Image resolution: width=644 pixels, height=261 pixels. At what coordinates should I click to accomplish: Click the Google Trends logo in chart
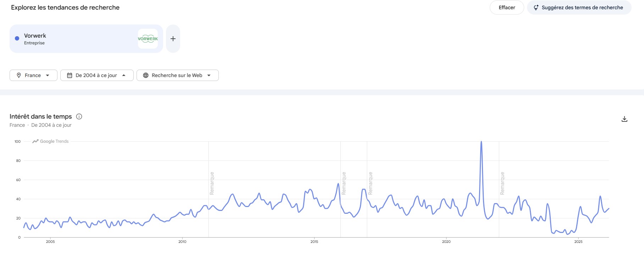pyautogui.click(x=50, y=141)
